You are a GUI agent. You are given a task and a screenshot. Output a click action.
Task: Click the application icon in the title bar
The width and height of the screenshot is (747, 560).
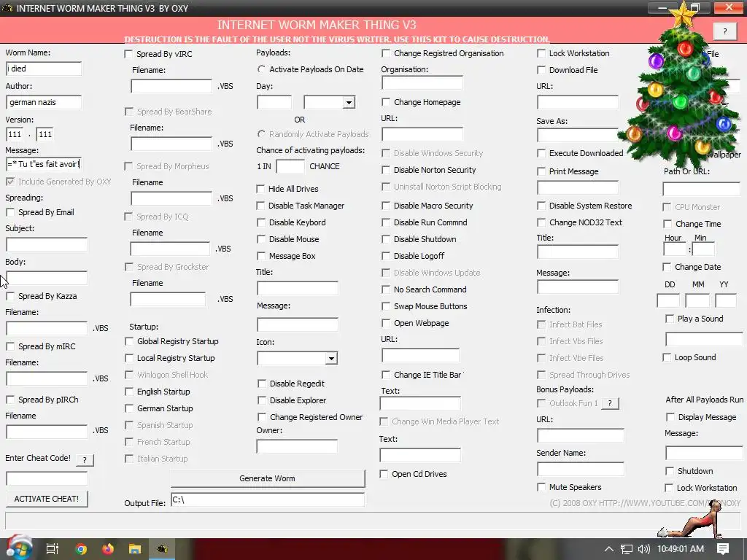pyautogui.click(x=7, y=7)
